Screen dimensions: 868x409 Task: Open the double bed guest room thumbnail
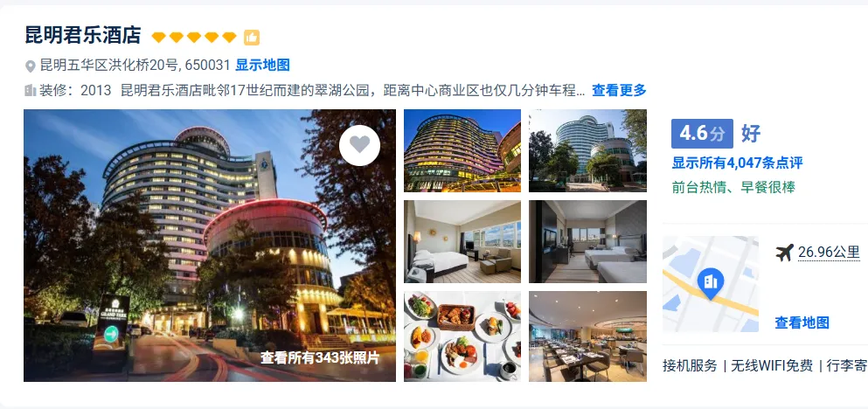point(462,242)
